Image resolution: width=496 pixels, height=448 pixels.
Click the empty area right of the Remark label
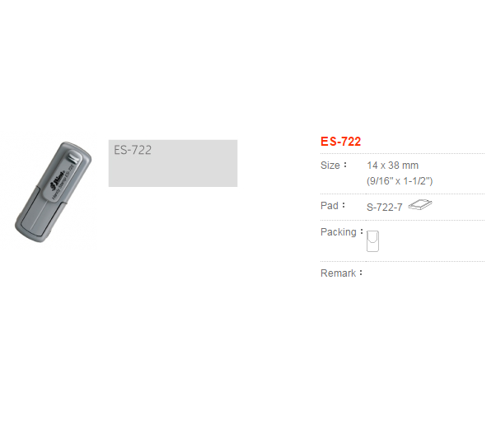(425, 273)
